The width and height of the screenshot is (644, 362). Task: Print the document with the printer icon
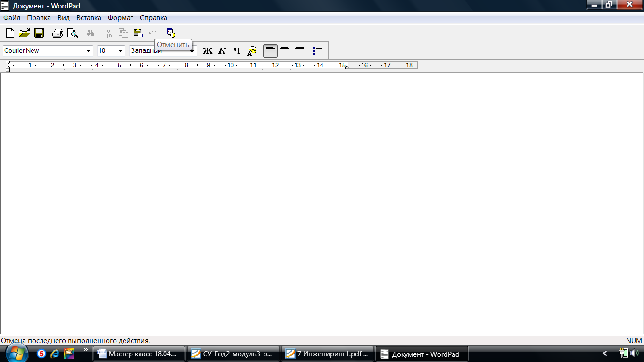[58, 33]
